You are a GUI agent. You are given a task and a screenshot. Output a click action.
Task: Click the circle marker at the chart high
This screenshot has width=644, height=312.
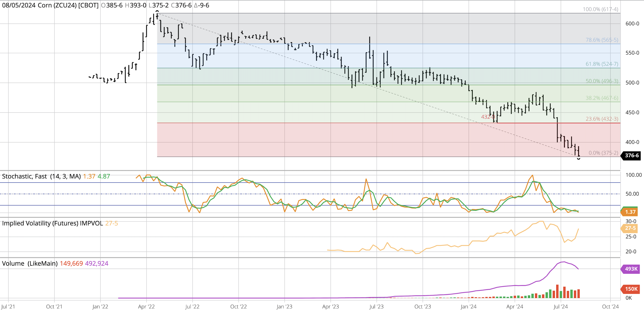(x=157, y=11)
